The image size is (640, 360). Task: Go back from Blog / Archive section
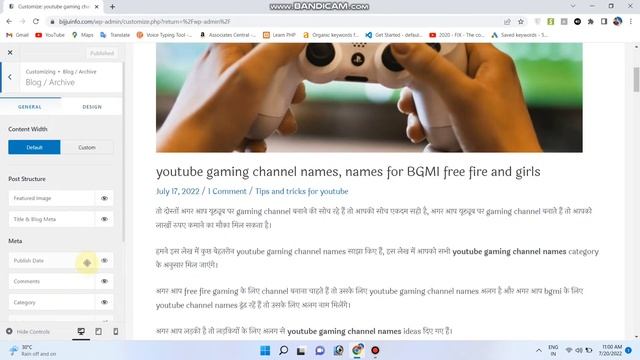[x=10, y=77]
